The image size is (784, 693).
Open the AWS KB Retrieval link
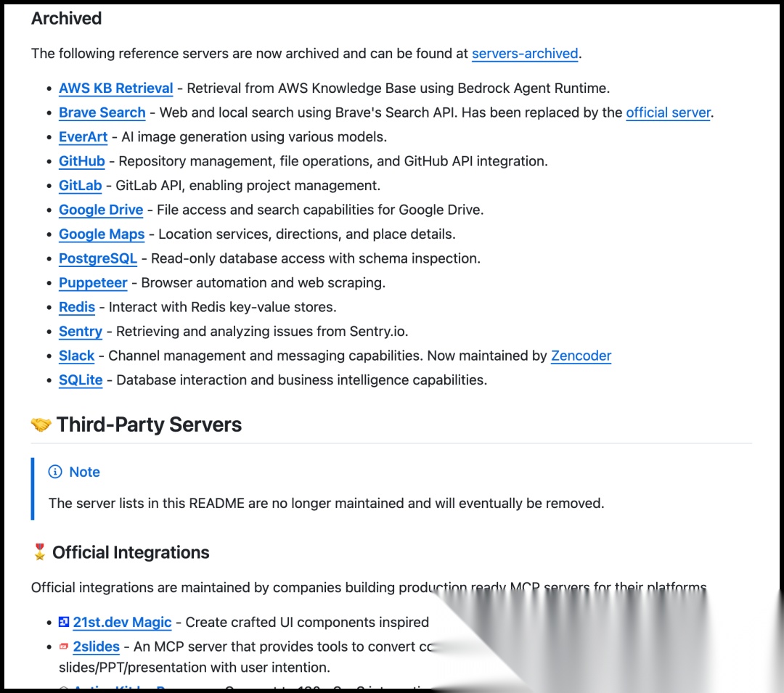115,88
